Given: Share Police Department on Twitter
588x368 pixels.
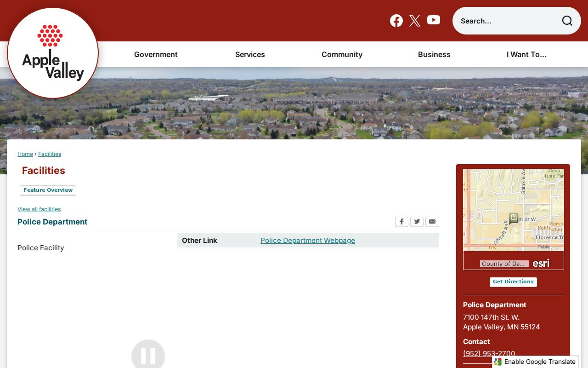Looking at the screenshot, I should tap(417, 222).
